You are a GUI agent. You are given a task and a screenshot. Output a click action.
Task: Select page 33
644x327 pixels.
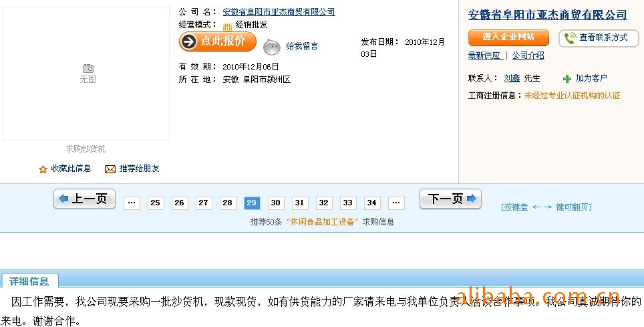pyautogui.click(x=348, y=203)
